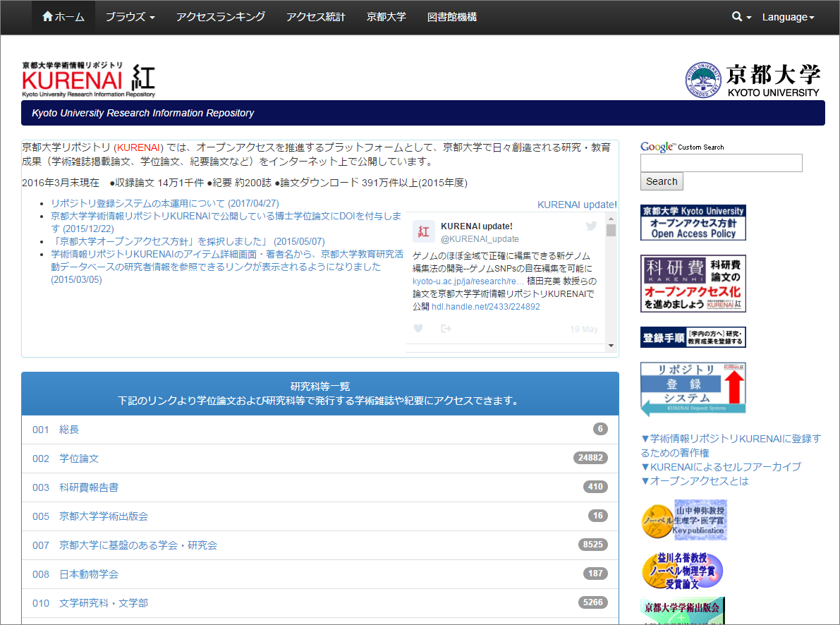Click the 8525 count badge
This screenshot has height=625, width=840.
click(593, 545)
